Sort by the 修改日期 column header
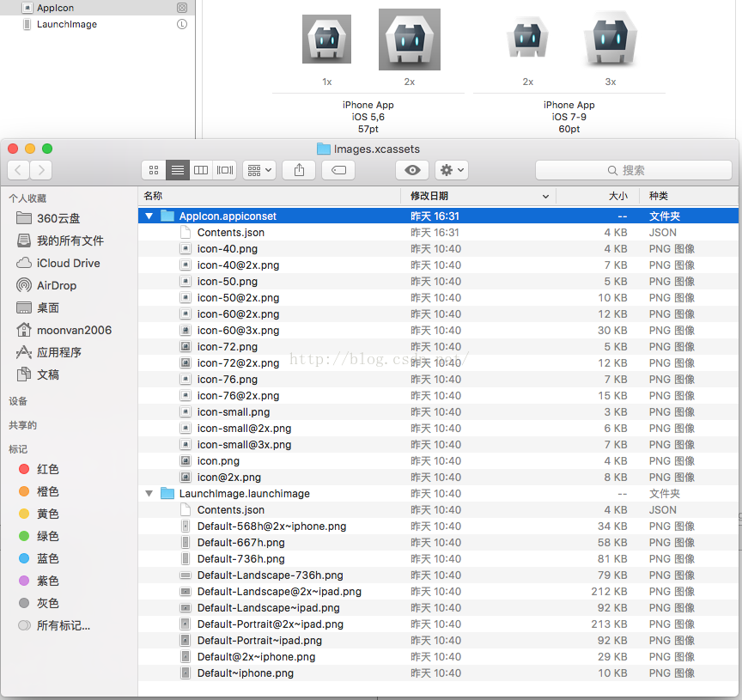 478,196
